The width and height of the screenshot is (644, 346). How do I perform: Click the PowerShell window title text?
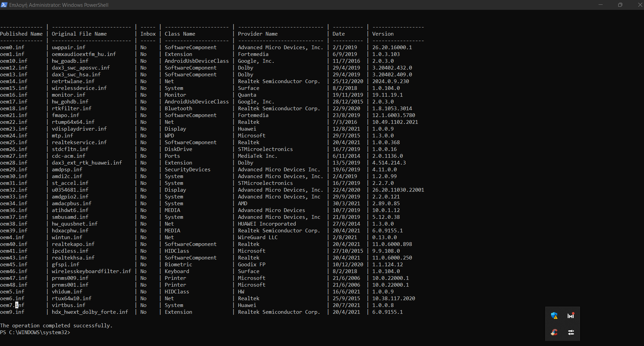[x=59, y=5]
